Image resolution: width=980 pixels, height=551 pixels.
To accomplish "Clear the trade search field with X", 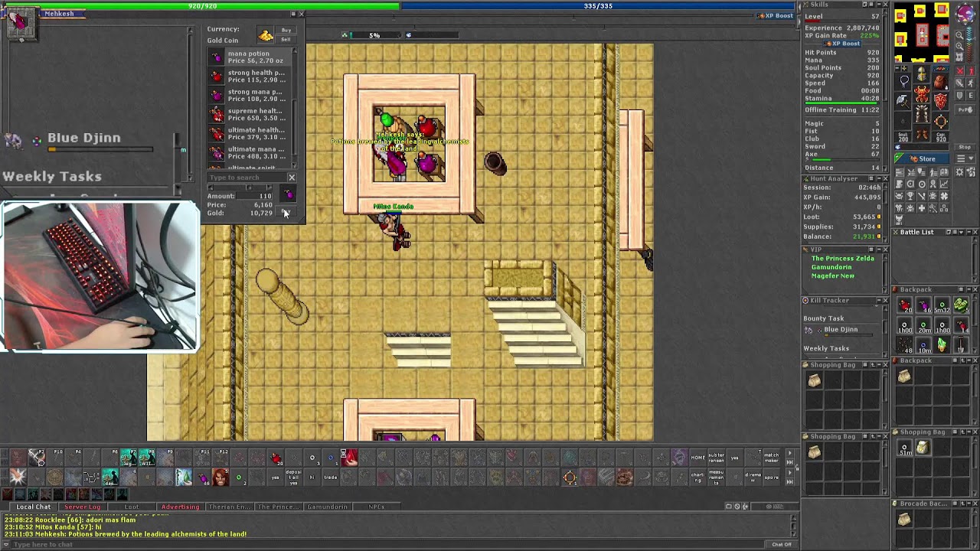I will [292, 178].
